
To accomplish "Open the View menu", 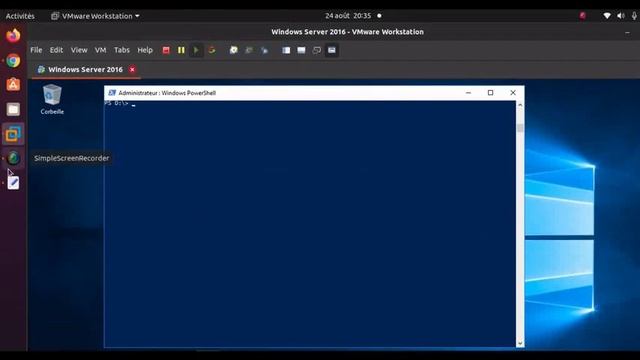I will (79, 50).
